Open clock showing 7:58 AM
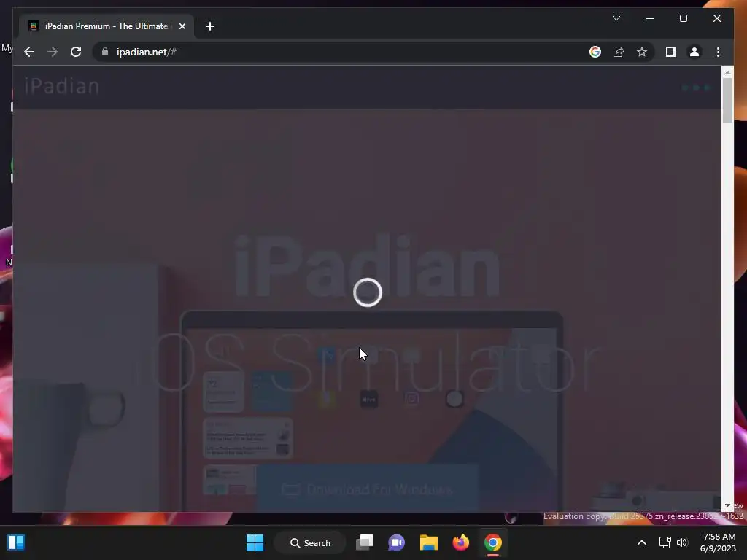 tap(718, 542)
